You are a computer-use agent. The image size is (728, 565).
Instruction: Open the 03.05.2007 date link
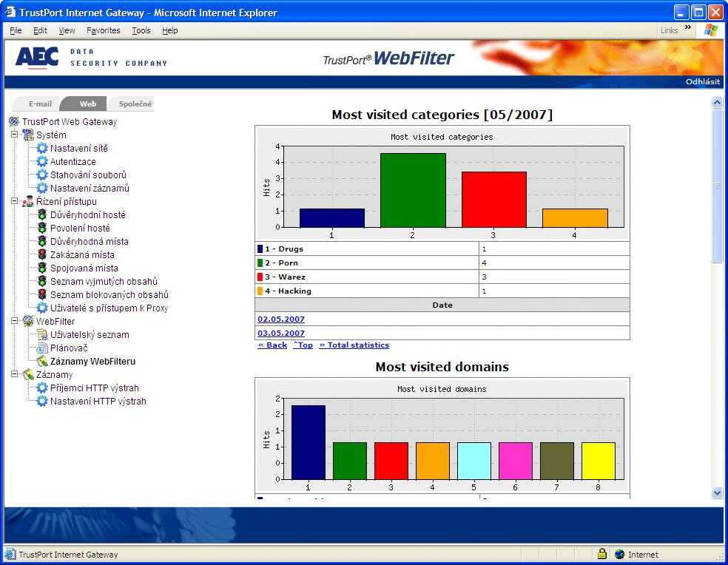click(x=281, y=333)
